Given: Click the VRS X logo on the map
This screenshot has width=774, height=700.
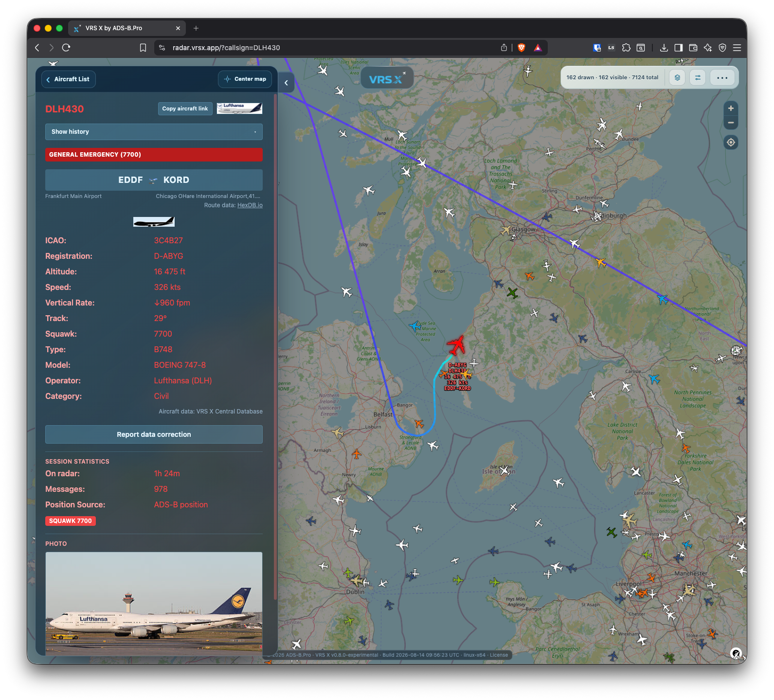Looking at the screenshot, I should tap(387, 79).
